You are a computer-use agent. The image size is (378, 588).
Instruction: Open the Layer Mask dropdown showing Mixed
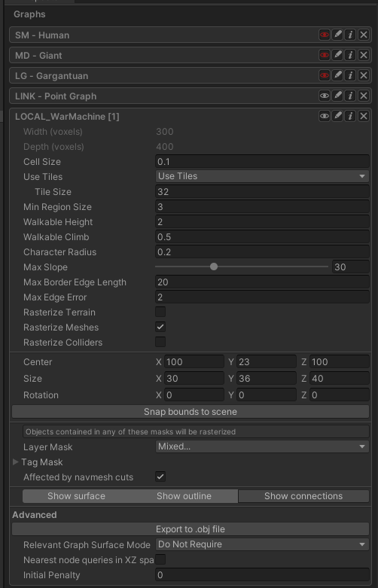(262, 446)
